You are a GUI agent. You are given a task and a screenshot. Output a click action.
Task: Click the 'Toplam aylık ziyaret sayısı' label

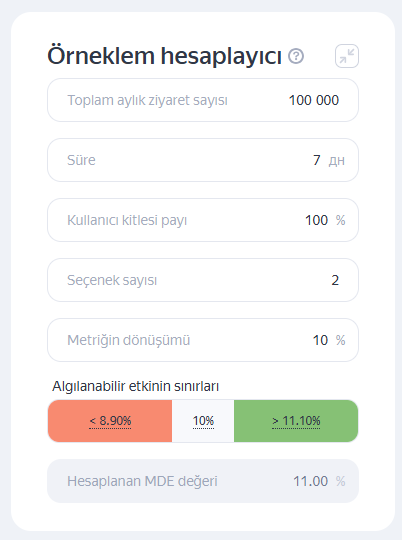(x=147, y=100)
